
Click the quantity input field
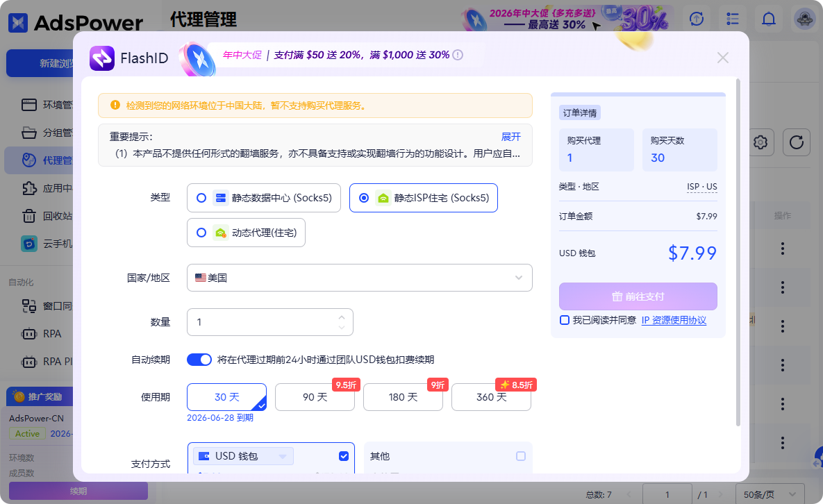point(269,322)
